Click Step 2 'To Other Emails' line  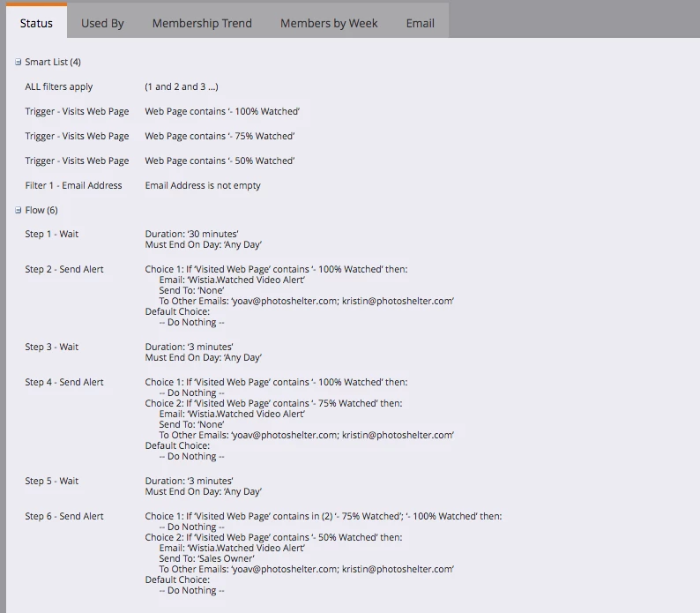tap(306, 301)
